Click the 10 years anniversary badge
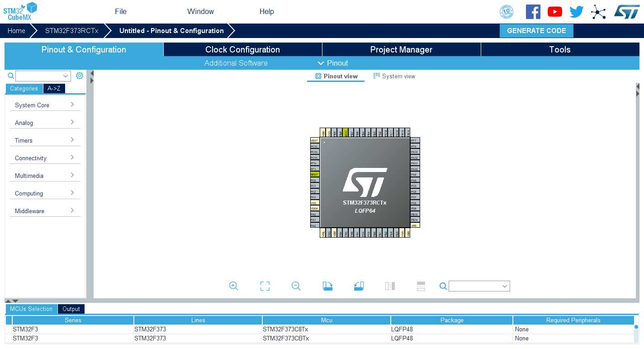Viewport: 644px width, 349px height. click(507, 12)
